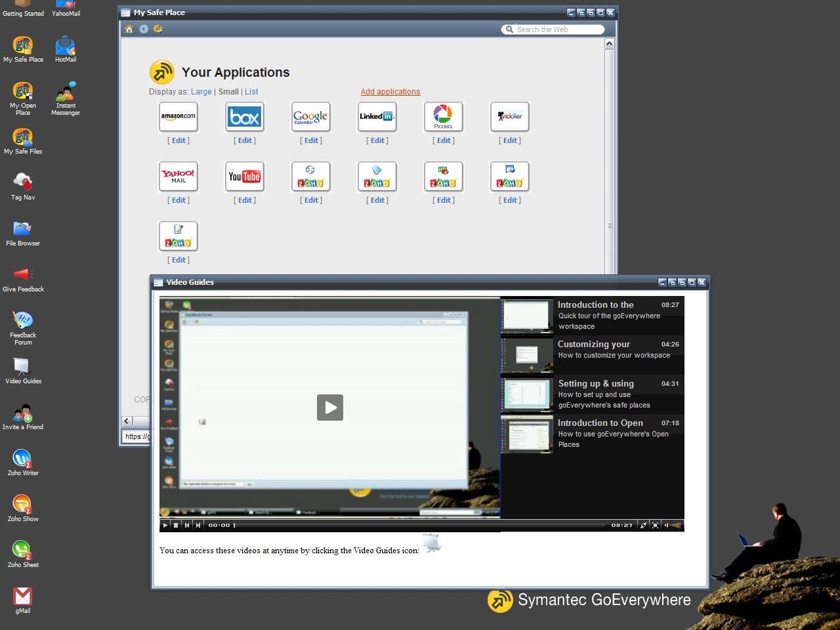
Task: Click Edit under the Box tile
Action: click(x=245, y=140)
